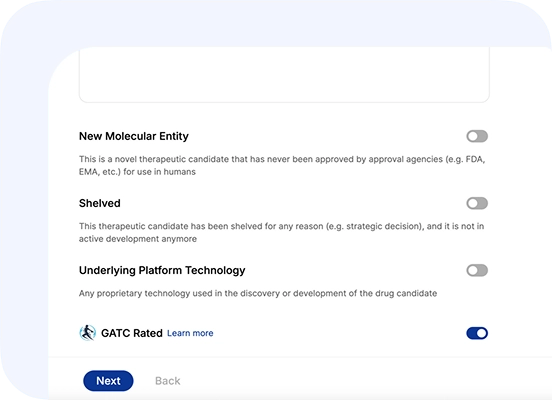Go to previous step via Back

(x=168, y=381)
